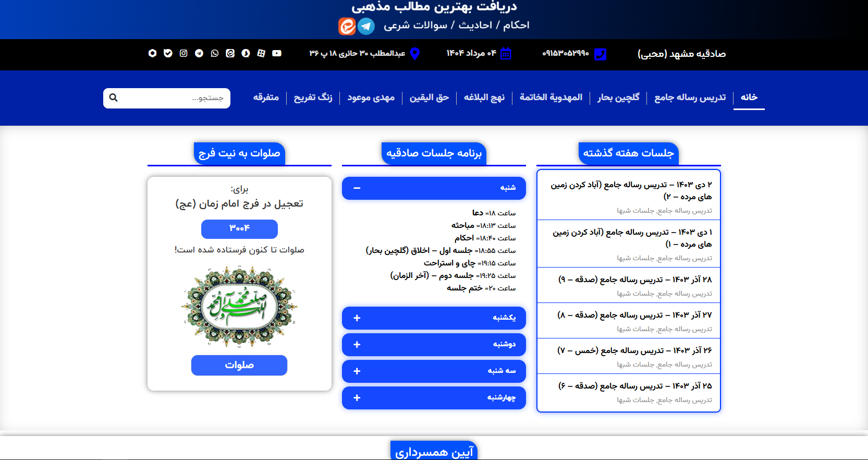868x460 pixels.
Task: Open the ۲ دی ۱۴۰۳ session link
Action: click(631, 190)
